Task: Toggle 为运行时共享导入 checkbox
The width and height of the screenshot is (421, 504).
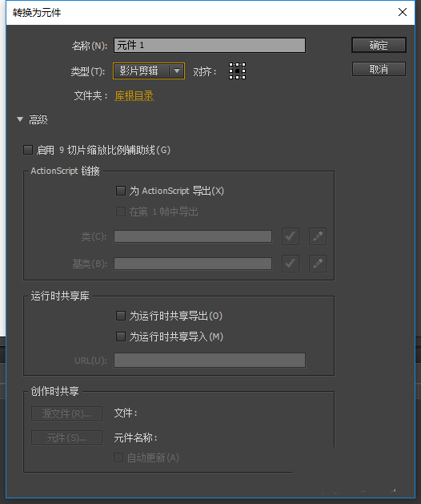Action: (x=121, y=337)
